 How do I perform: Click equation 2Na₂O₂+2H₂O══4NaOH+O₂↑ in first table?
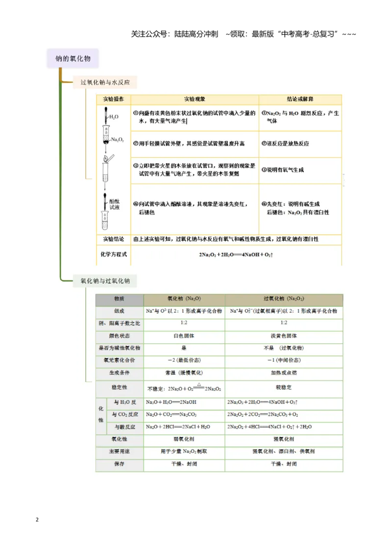coord(236,254)
